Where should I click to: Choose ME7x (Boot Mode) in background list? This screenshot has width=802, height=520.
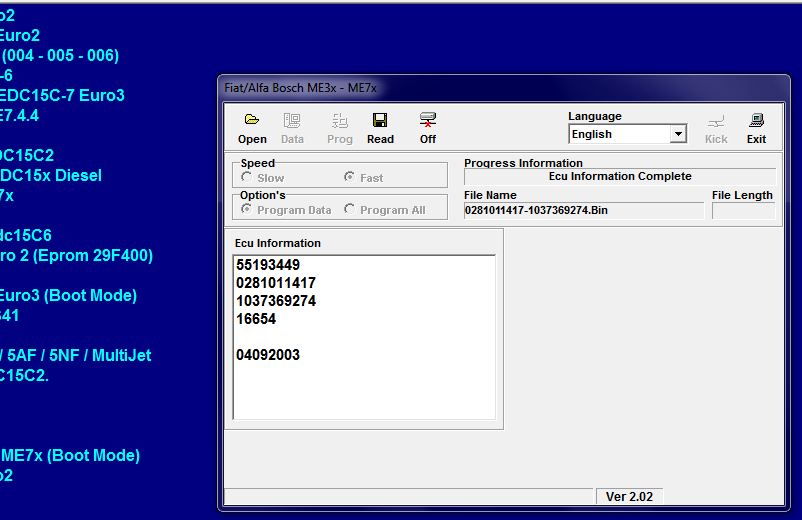[70, 456]
